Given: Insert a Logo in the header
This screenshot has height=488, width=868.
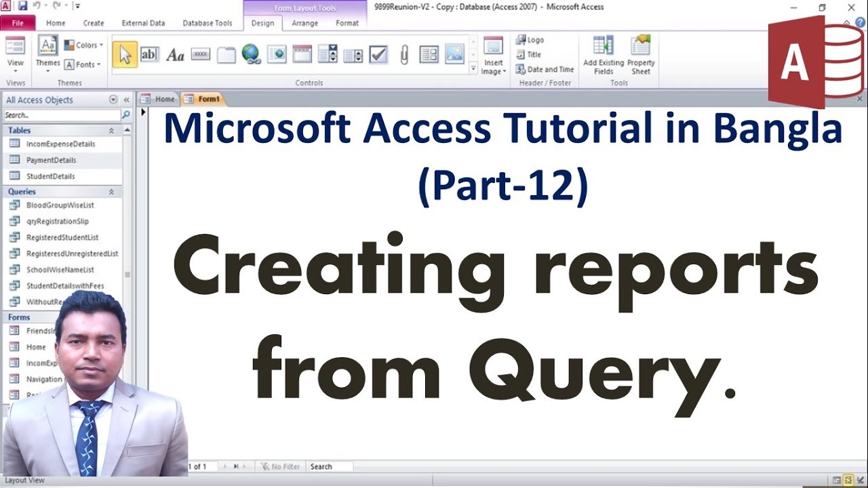Looking at the screenshot, I should coord(530,40).
